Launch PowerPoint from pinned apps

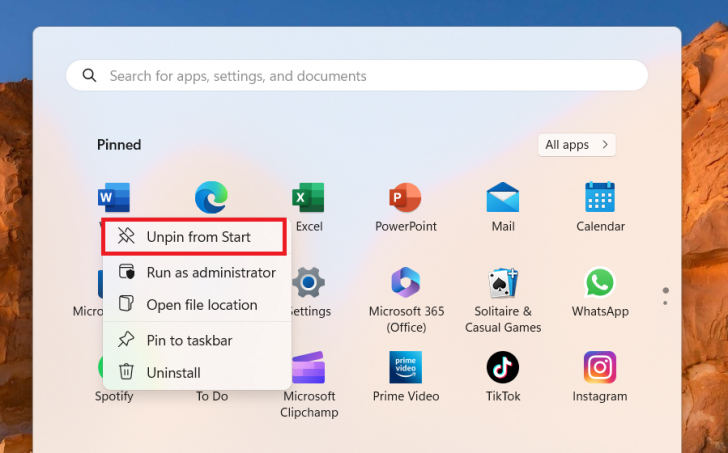coord(405,197)
